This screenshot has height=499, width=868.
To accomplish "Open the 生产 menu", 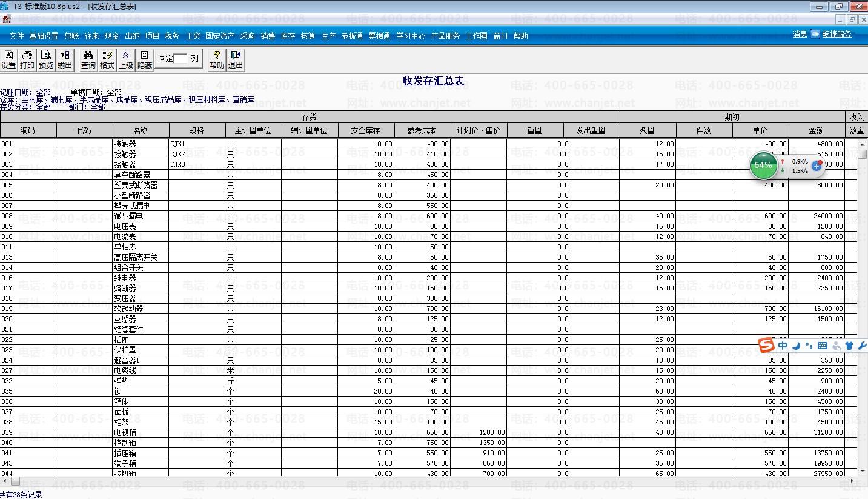I will (328, 36).
